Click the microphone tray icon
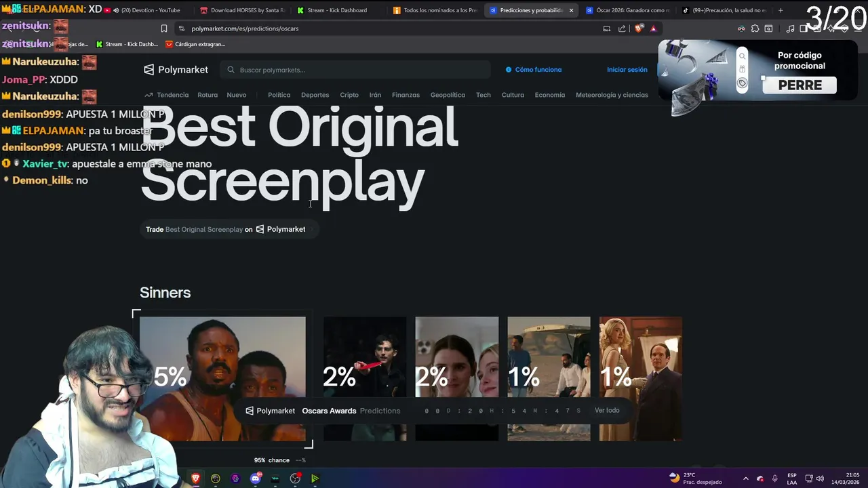 [775, 479]
